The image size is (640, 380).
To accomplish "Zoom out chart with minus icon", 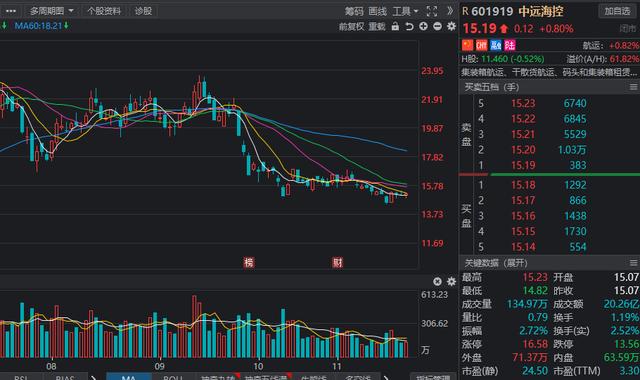I will tap(437, 27).
